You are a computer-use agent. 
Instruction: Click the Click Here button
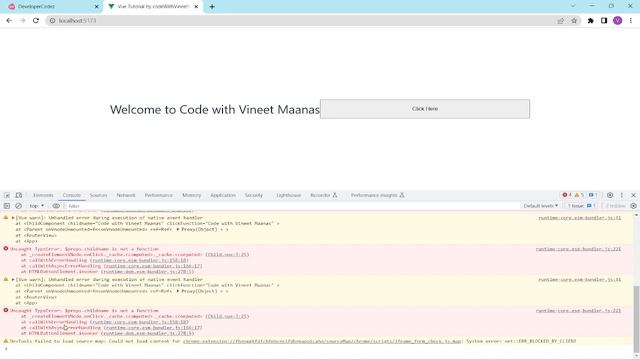(425, 109)
